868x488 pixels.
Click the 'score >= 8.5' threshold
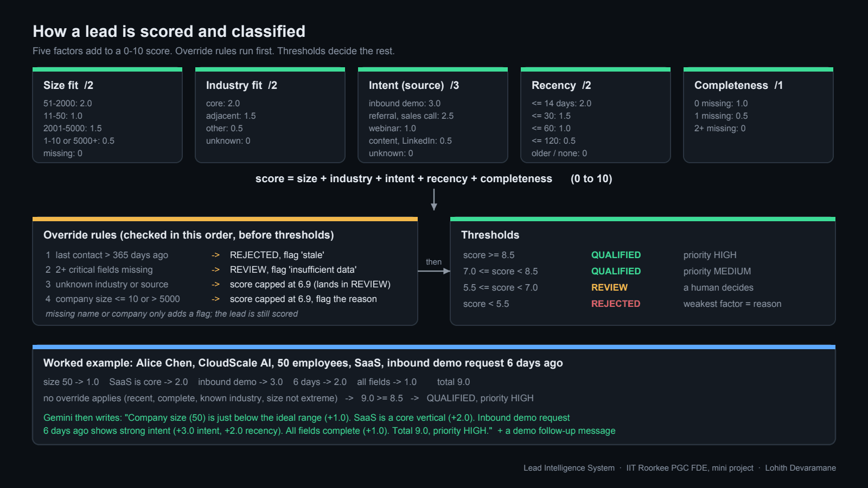(x=489, y=255)
